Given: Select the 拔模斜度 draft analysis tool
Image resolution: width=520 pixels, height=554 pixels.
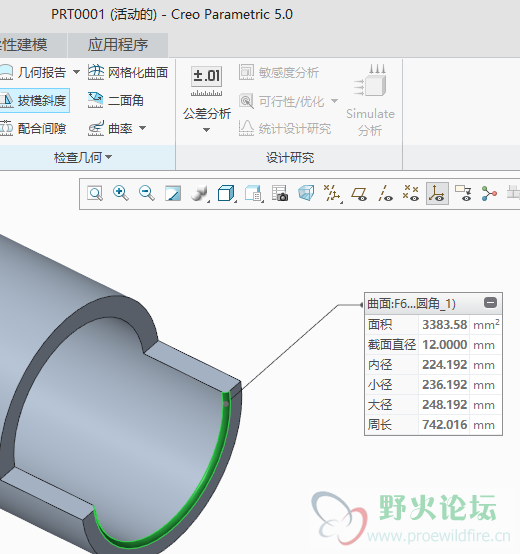Looking at the screenshot, I should pyautogui.click(x=34, y=101).
